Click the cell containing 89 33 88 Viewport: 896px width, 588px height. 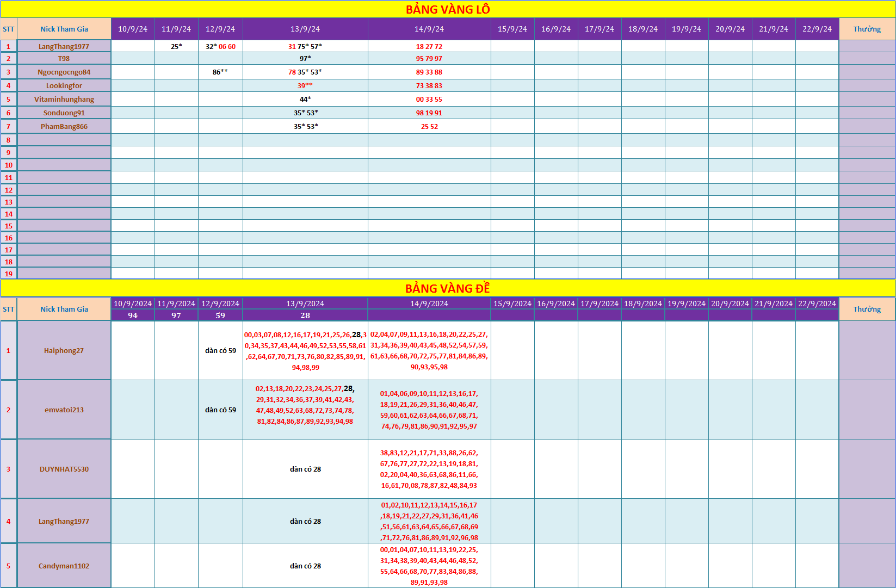pyautogui.click(x=429, y=72)
